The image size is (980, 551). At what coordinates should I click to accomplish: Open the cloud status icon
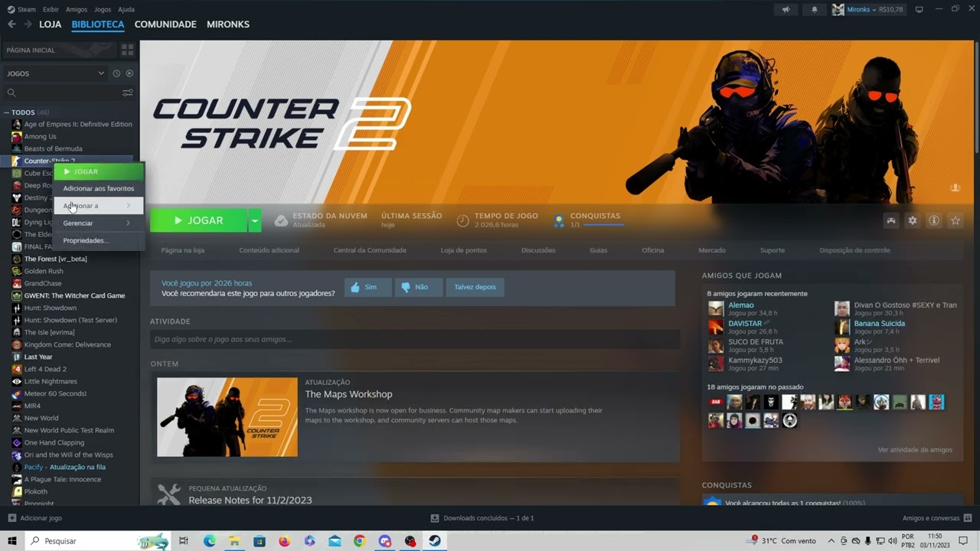[x=281, y=220]
